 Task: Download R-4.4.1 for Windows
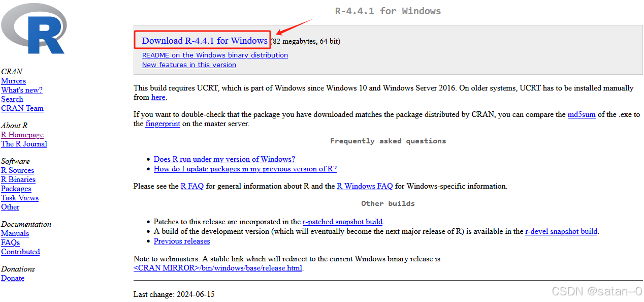pos(205,41)
